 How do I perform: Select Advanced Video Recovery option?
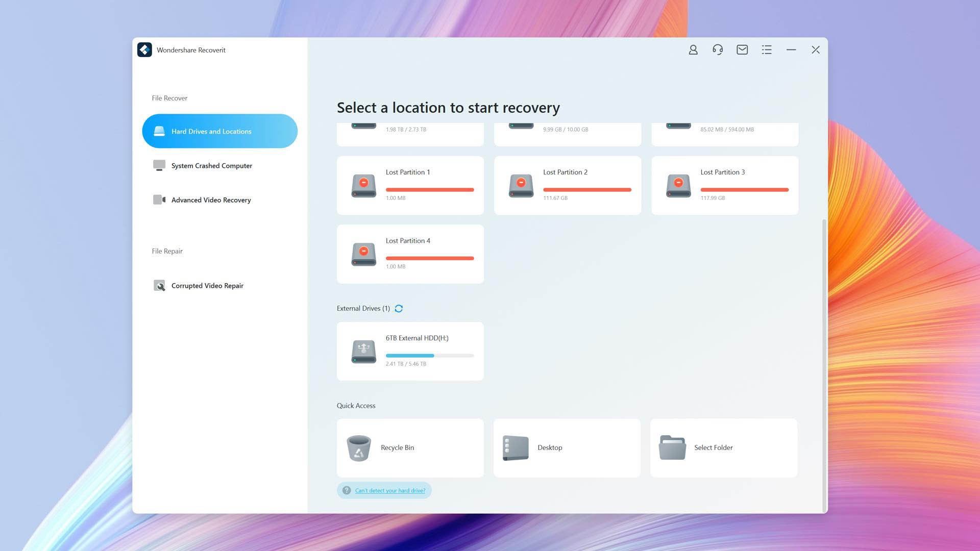coord(211,200)
